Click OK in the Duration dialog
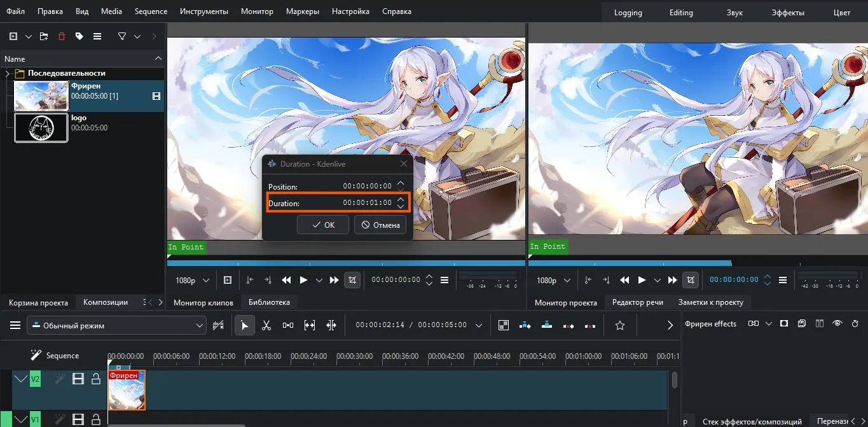The image size is (868, 427). (x=322, y=225)
